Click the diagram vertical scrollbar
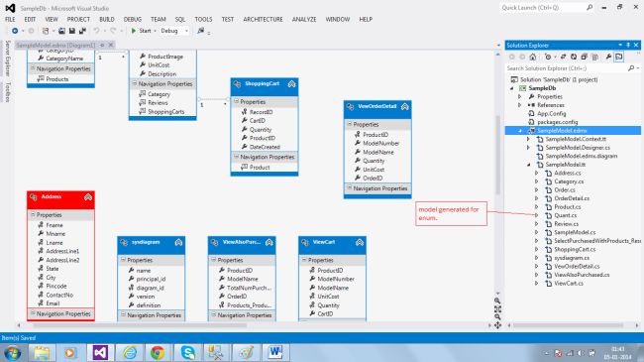 pyautogui.click(x=497, y=155)
